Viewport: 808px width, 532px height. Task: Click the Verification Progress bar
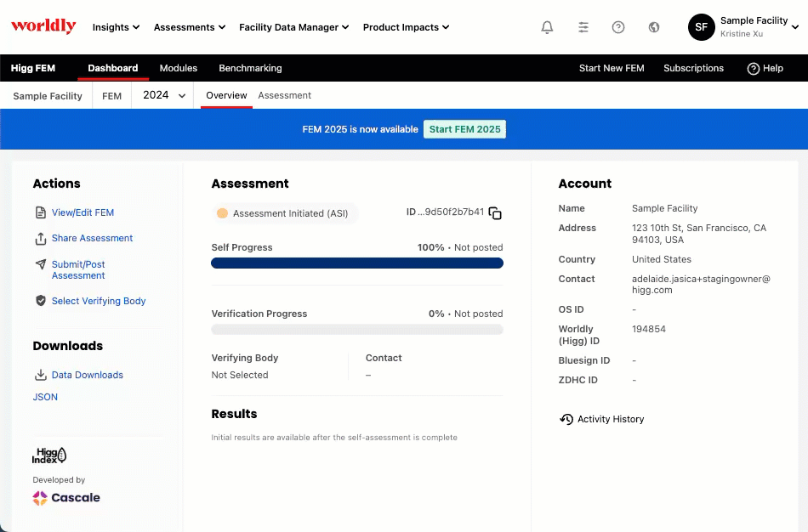click(357, 330)
